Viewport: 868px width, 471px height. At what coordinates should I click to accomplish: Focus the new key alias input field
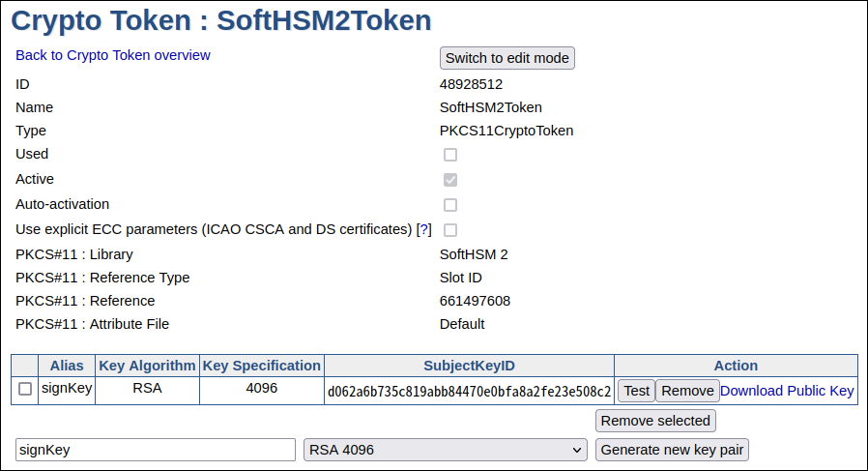tap(155, 450)
